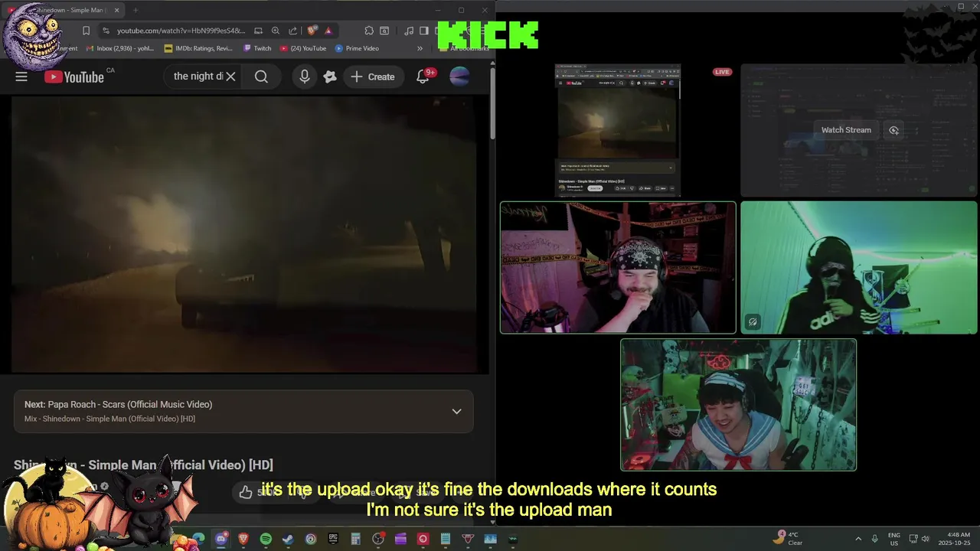Open the IMDb: Ratings bookmark
This screenshot has height=551, width=980.
pos(198,48)
